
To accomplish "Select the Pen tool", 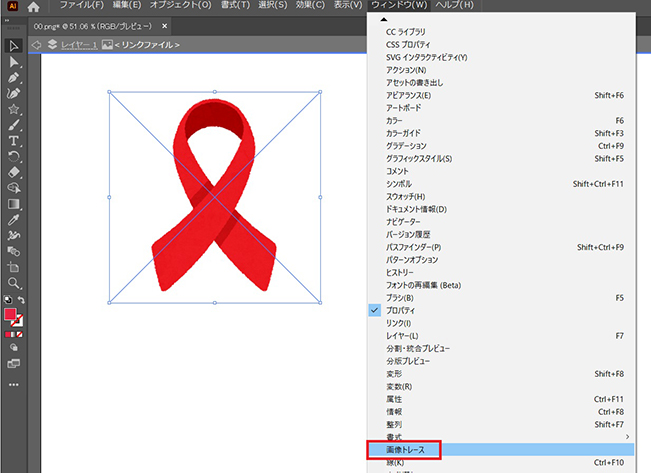I will tap(14, 78).
